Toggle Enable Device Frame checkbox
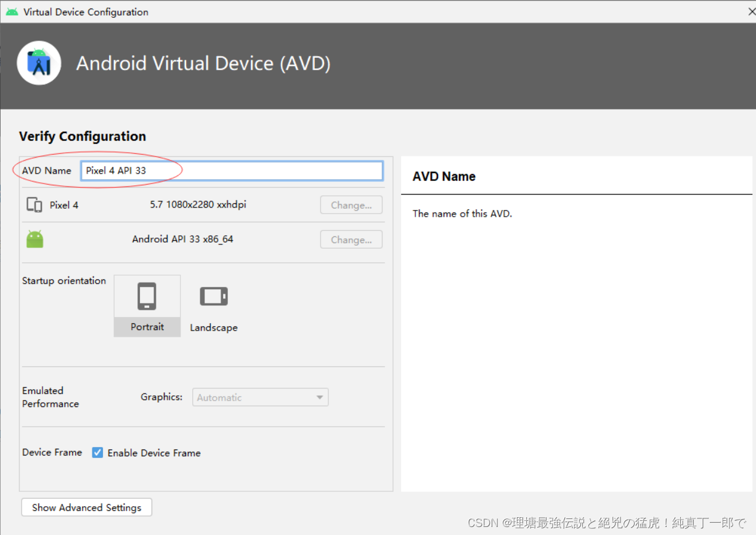Viewport: 756px width, 535px height. click(97, 453)
